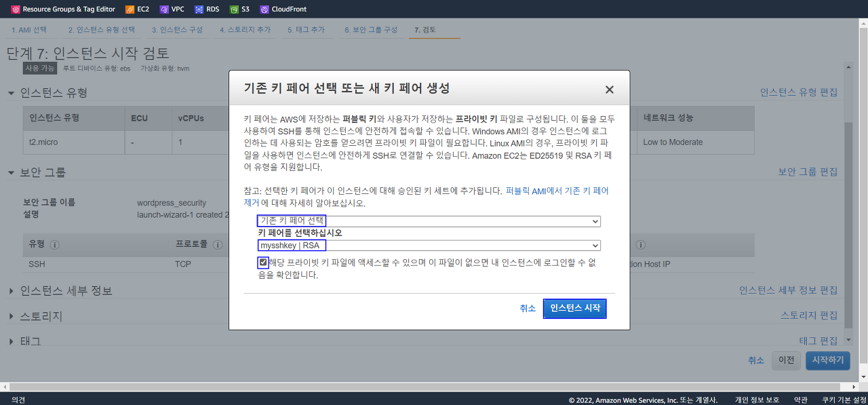Image resolution: width=868 pixels, height=405 pixels.
Task: Open 스토리지 편집 link
Action: click(810, 315)
